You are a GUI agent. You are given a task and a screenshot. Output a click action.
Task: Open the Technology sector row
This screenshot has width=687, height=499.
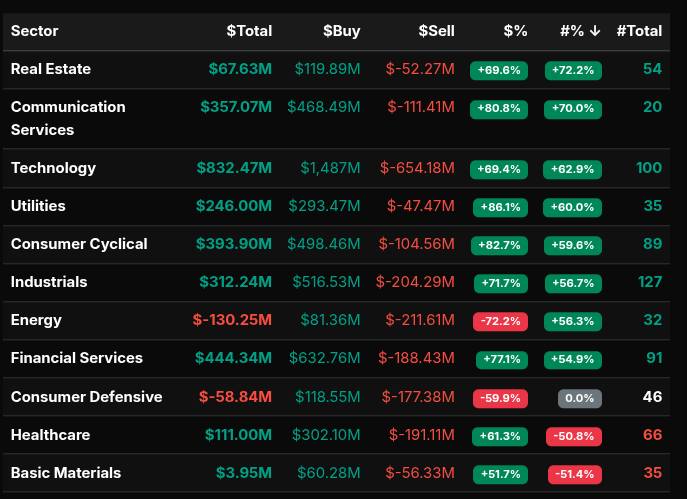(x=53, y=168)
